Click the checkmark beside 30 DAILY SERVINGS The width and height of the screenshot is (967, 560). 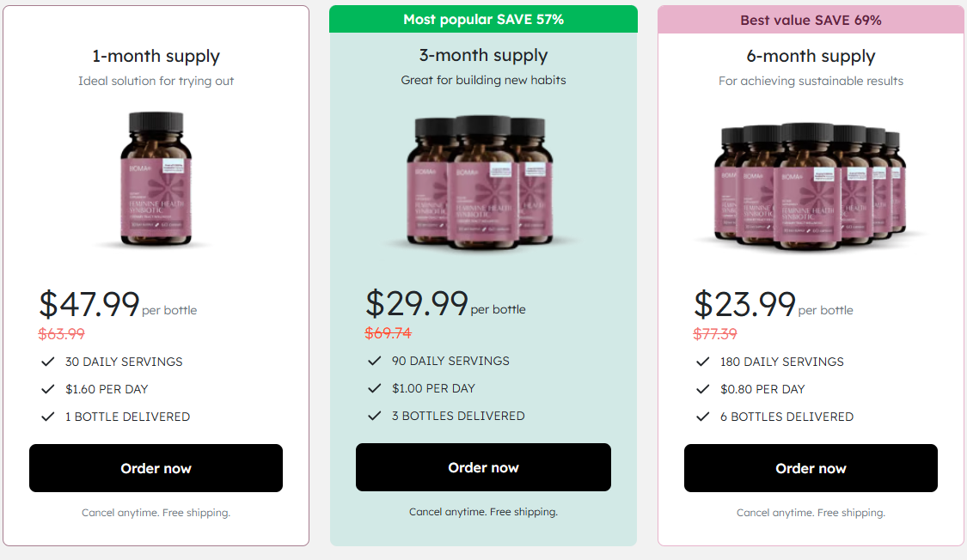[48, 362]
